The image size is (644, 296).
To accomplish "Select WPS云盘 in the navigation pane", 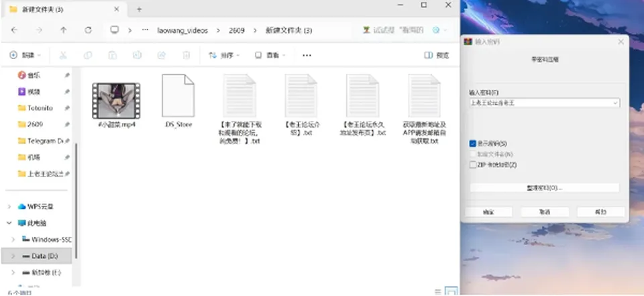I will coord(36,206).
